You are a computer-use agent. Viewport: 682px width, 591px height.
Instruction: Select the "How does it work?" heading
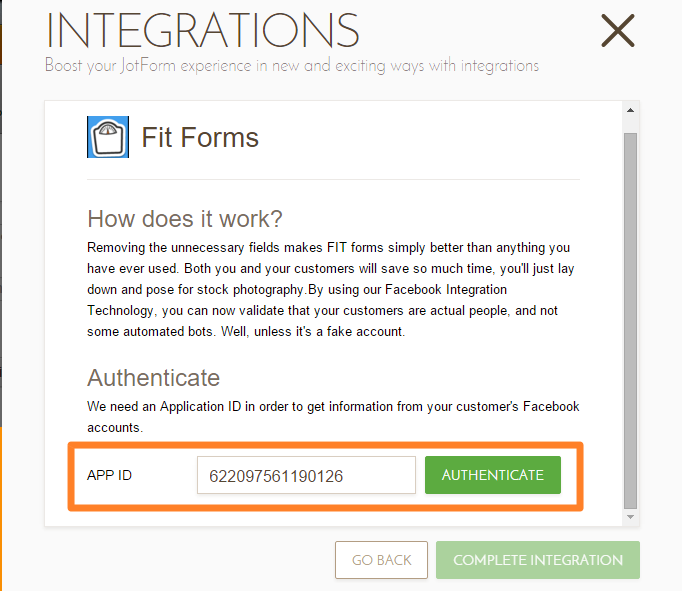coord(185,218)
